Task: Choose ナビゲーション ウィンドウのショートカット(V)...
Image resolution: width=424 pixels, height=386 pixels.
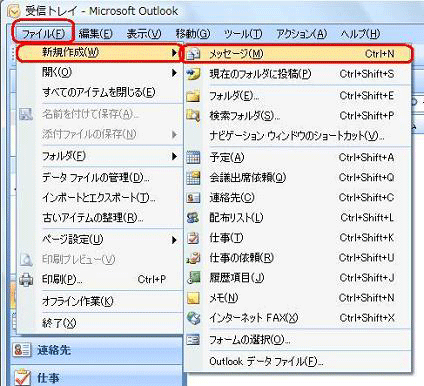Action: 298,136
